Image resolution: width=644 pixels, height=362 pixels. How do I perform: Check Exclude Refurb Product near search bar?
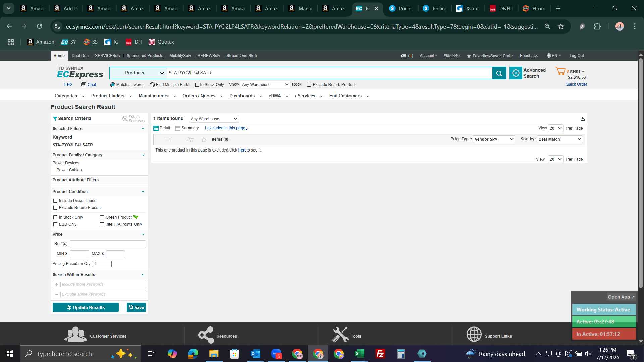click(x=309, y=85)
